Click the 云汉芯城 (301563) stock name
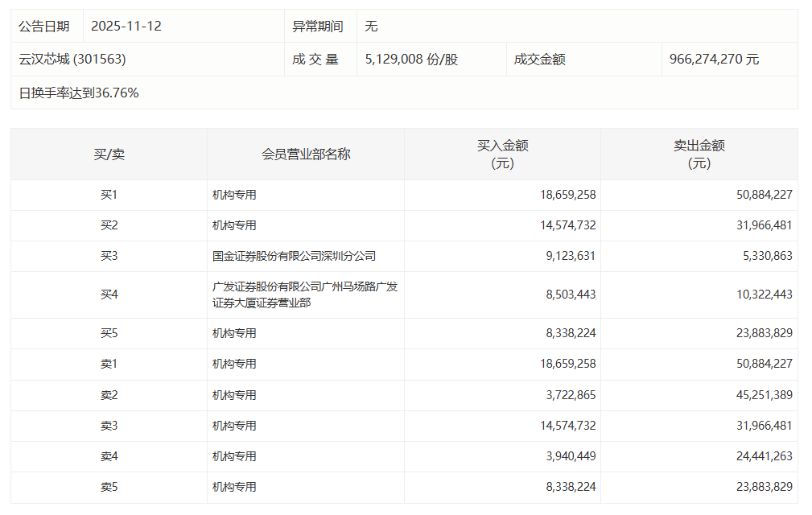This screenshot has height=515, width=812. pos(72,60)
